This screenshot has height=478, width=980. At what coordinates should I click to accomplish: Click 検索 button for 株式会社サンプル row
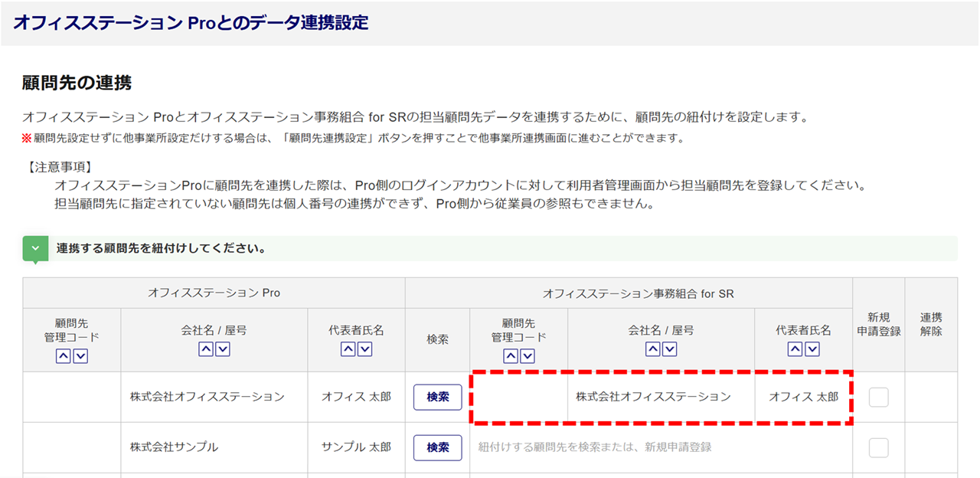pos(438,447)
